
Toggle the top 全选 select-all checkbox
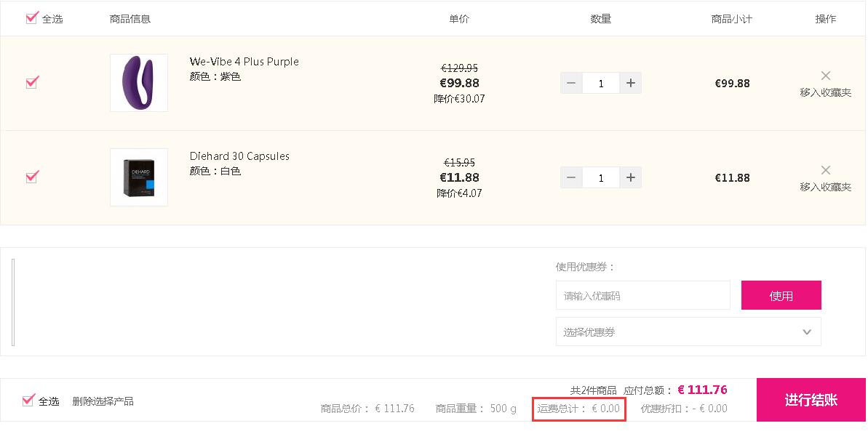(x=31, y=18)
